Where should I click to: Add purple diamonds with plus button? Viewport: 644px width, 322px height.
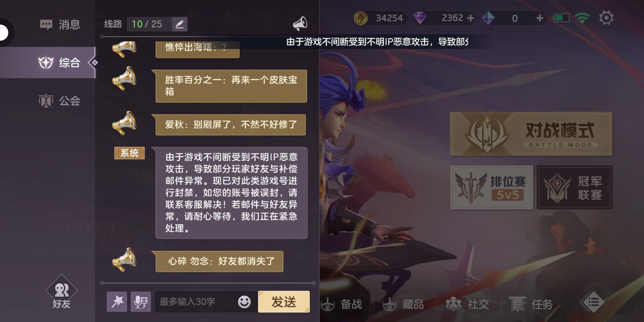(470, 18)
